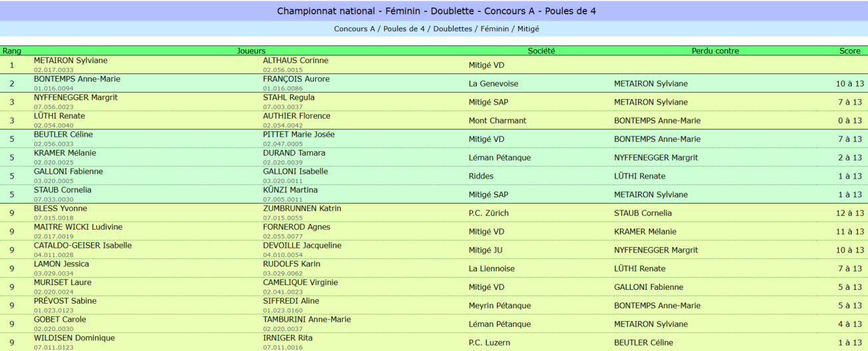Click PITTET Marie Josée player name

coord(299,135)
